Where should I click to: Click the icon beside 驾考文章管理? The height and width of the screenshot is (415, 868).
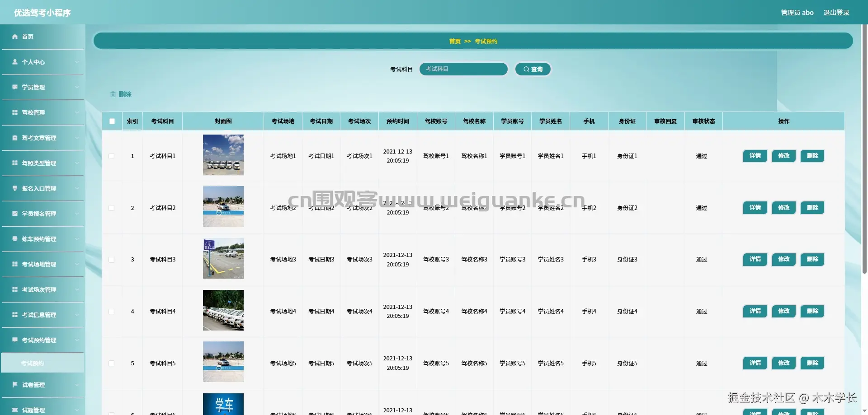pos(15,138)
